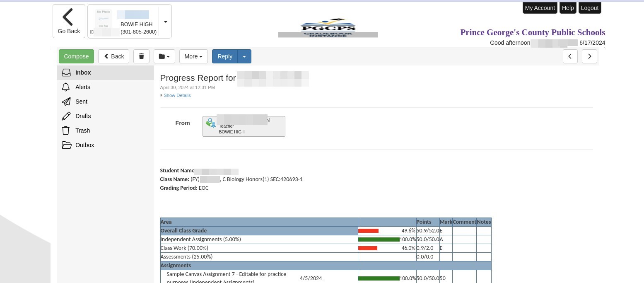
Task: Open the More actions dropdown
Action: pos(193,56)
